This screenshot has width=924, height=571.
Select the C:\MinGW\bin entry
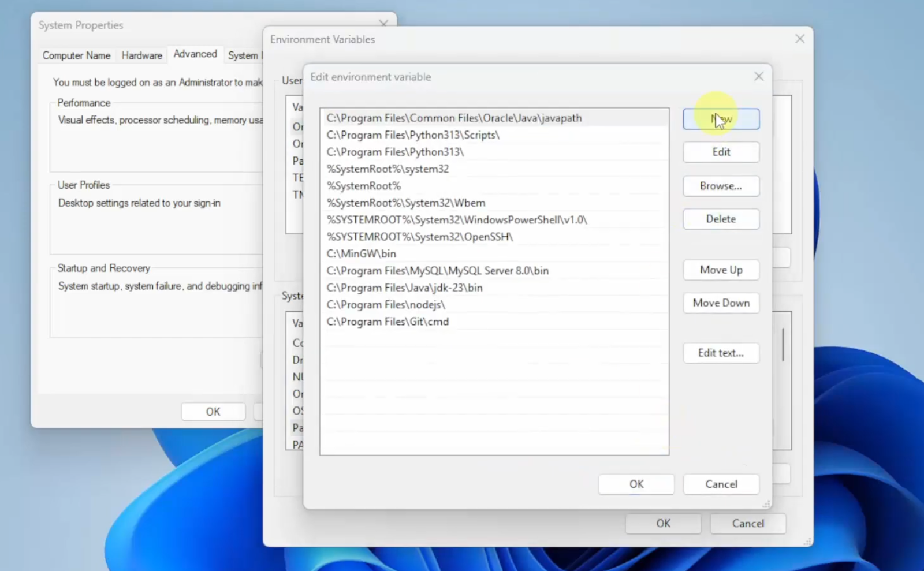[494, 253]
